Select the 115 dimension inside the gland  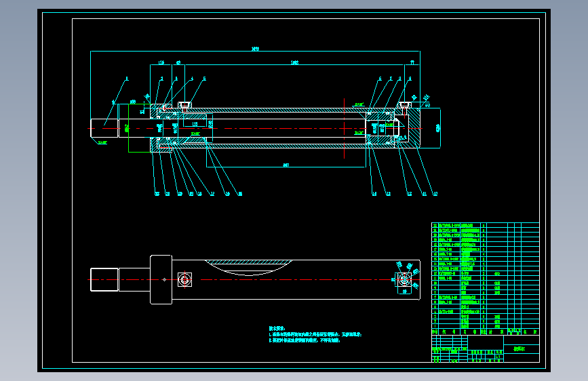195,124
